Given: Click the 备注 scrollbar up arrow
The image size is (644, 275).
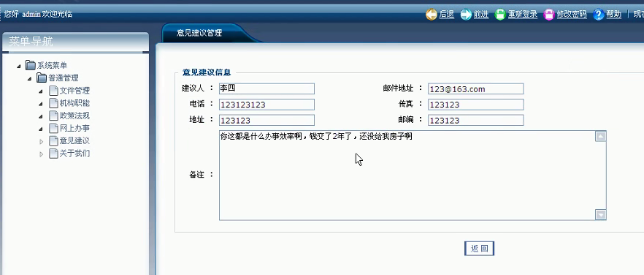Looking at the screenshot, I should tap(601, 136).
